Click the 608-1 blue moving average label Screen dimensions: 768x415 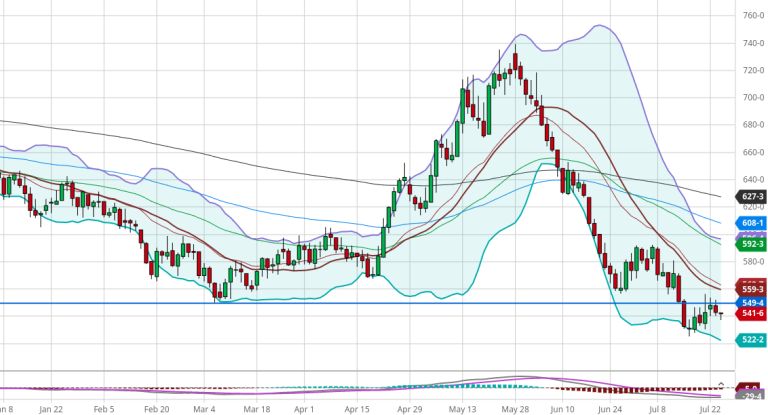[751, 223]
